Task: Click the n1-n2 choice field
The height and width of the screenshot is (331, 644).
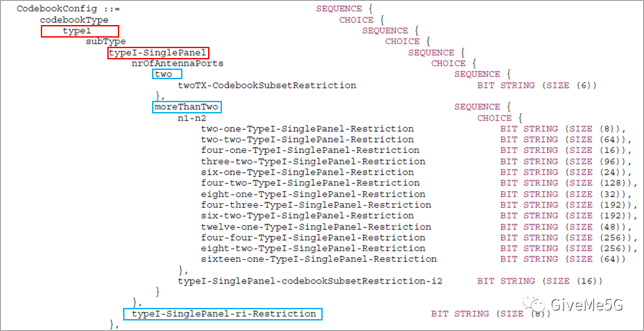Action: pyautogui.click(x=192, y=119)
